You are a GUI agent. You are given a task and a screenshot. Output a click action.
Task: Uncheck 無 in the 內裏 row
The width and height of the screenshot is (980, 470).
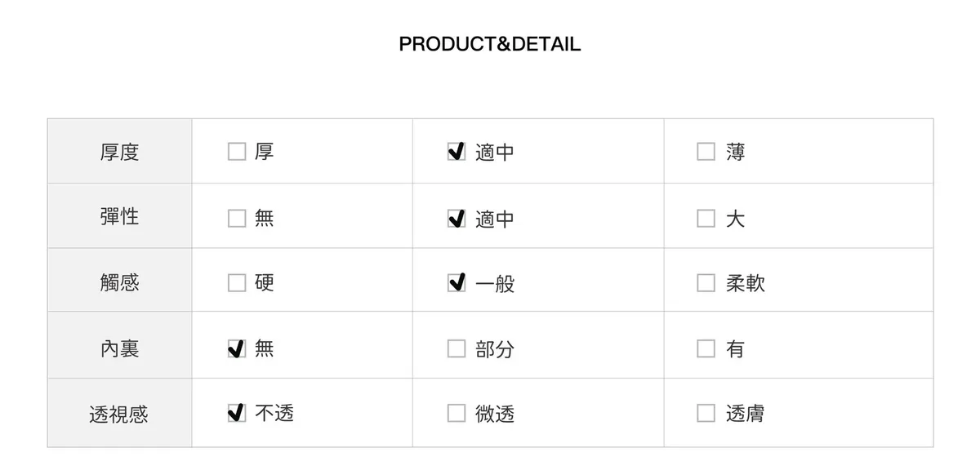click(237, 348)
